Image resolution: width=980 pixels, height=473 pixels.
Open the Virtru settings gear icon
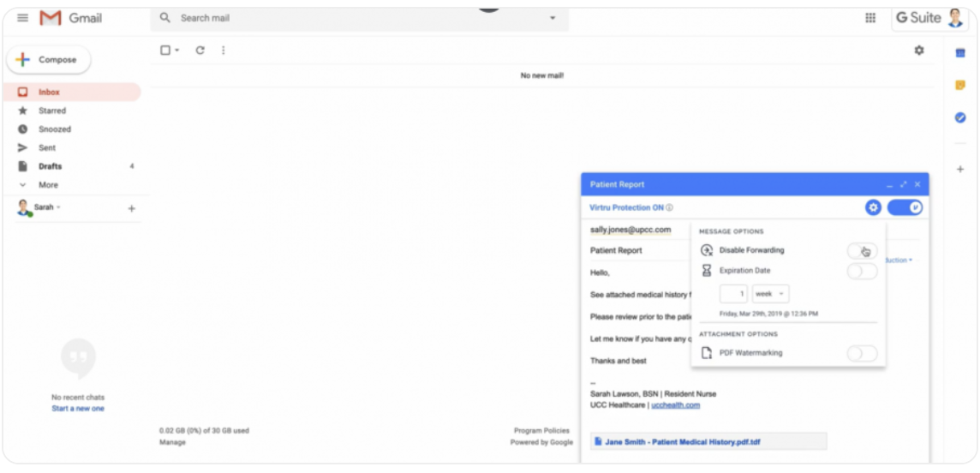click(x=873, y=208)
